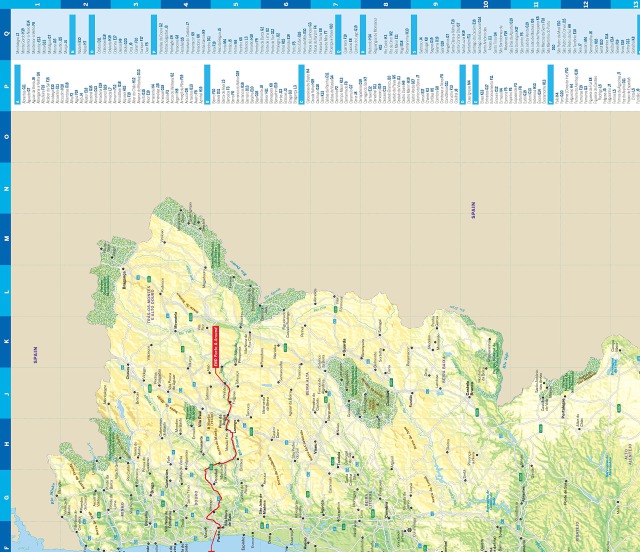The image size is (640, 552).
Task: Click grid row letter Q
Action: tap(6, 34)
